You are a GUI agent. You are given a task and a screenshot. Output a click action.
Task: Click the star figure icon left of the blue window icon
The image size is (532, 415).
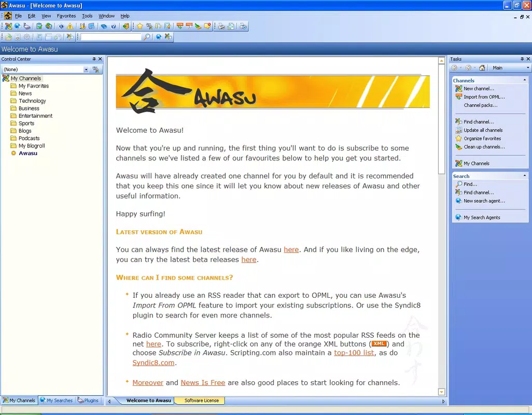click(x=82, y=26)
